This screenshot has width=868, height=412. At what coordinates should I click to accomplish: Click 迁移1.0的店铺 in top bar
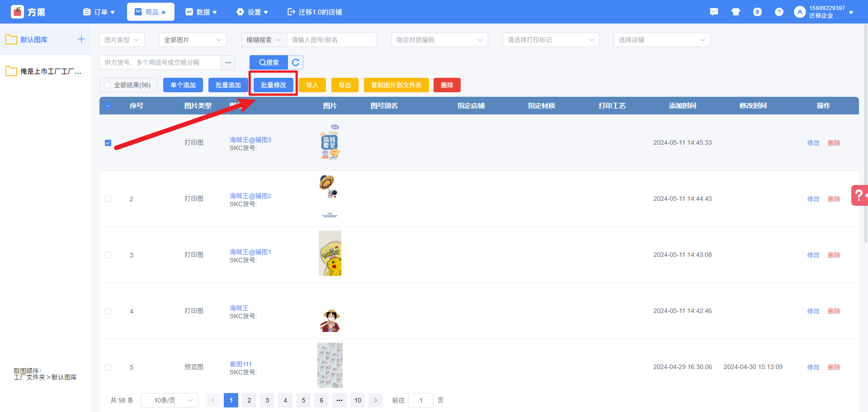tap(315, 12)
